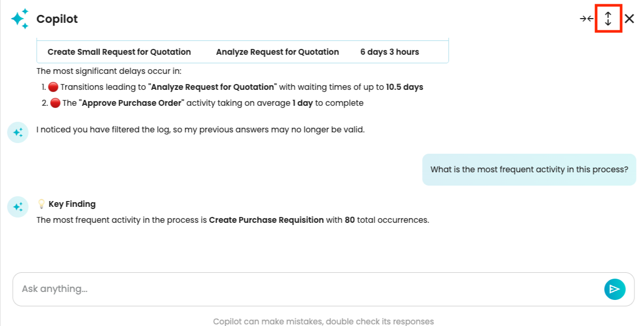This screenshot has height=326, width=644.
Task: Click red circle icon on second delay item
Action: click(55, 103)
